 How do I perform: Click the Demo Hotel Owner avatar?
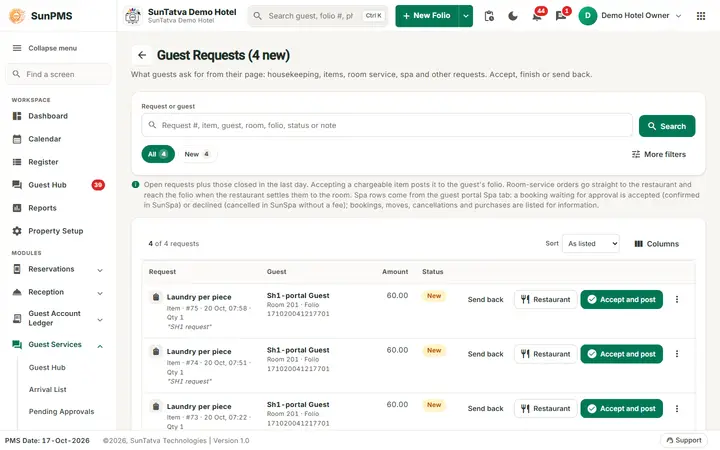(587, 16)
